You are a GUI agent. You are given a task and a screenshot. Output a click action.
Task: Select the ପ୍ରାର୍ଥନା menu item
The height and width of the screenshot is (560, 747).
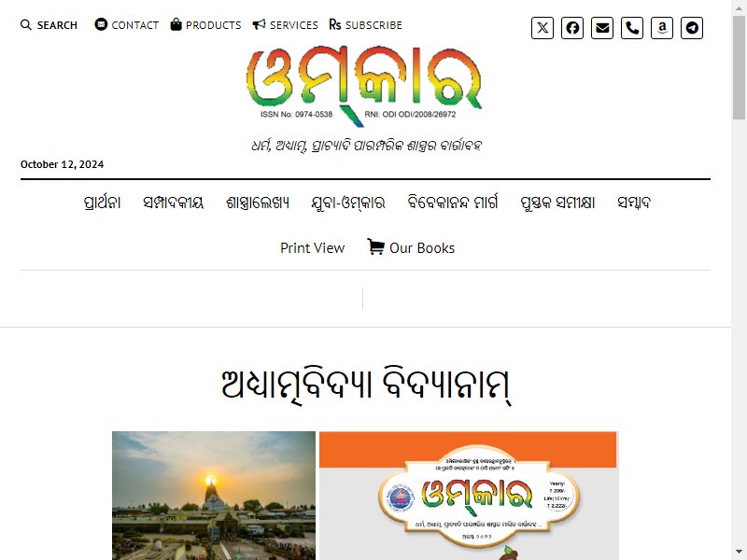[x=102, y=203]
